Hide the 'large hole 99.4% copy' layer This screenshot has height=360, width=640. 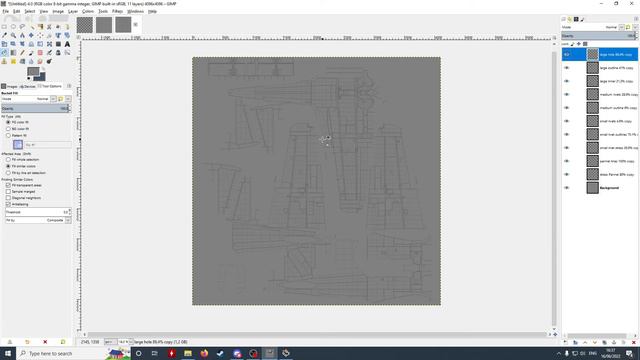coord(567,54)
